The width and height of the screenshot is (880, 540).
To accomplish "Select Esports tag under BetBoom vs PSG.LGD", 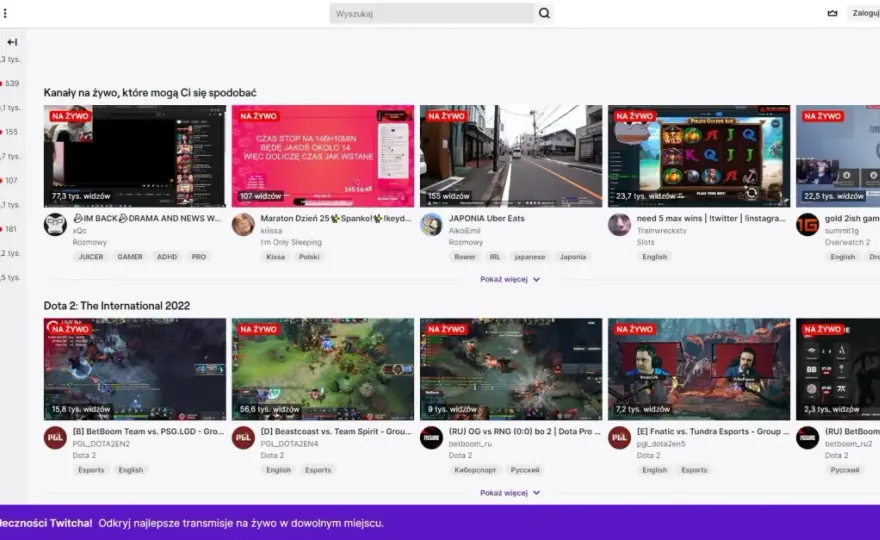I will [91, 470].
